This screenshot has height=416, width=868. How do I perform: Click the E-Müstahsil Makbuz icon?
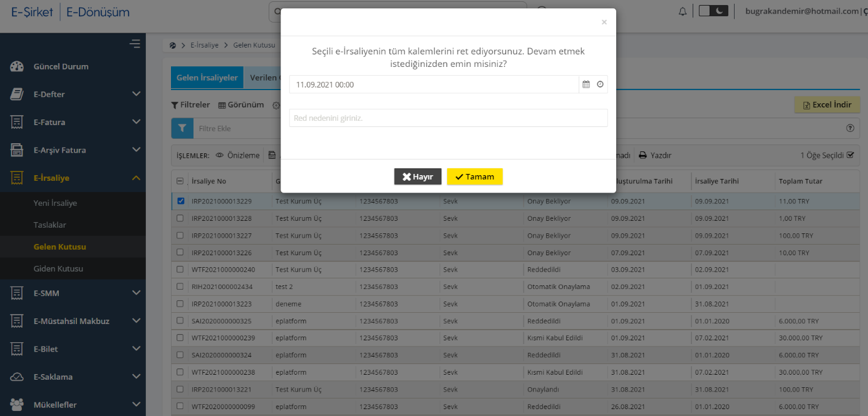(x=17, y=321)
